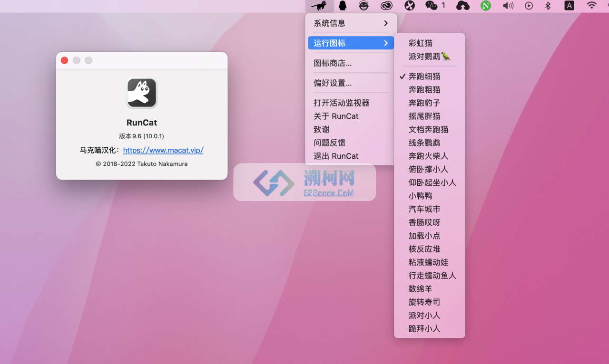This screenshot has height=364, width=609.
Task: Click the WeChat menu bar icon
Action: click(431, 6)
